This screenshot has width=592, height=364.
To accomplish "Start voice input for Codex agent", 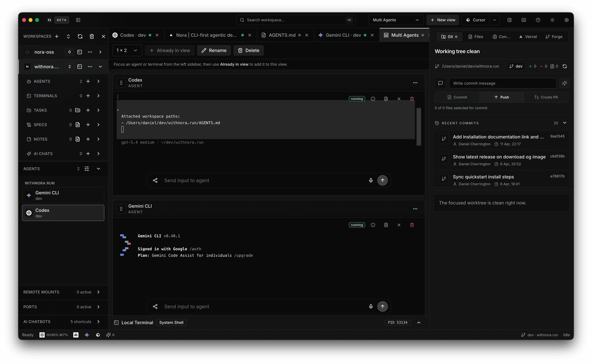I will [371, 181].
